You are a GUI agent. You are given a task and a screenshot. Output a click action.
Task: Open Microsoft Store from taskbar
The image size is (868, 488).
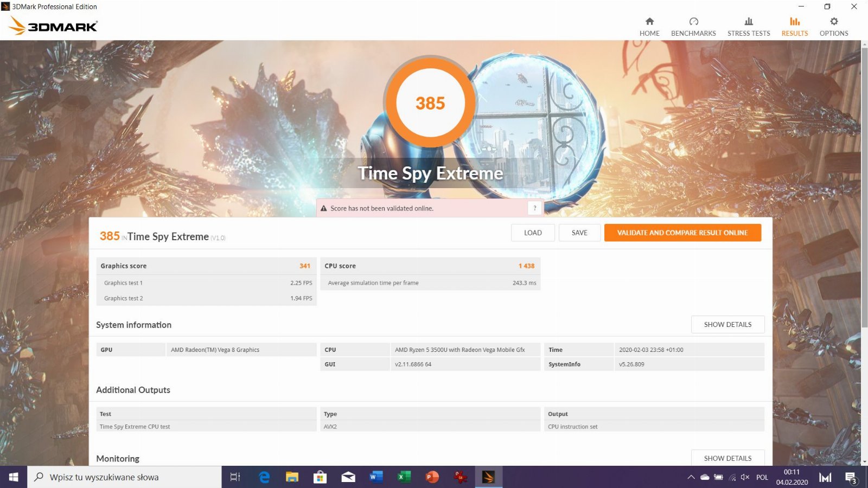[320, 477]
